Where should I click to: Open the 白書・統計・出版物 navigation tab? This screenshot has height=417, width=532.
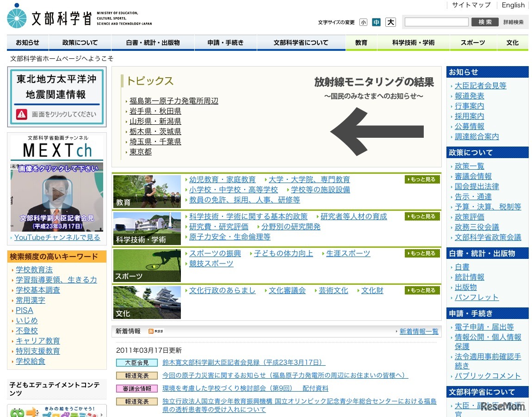point(153,43)
